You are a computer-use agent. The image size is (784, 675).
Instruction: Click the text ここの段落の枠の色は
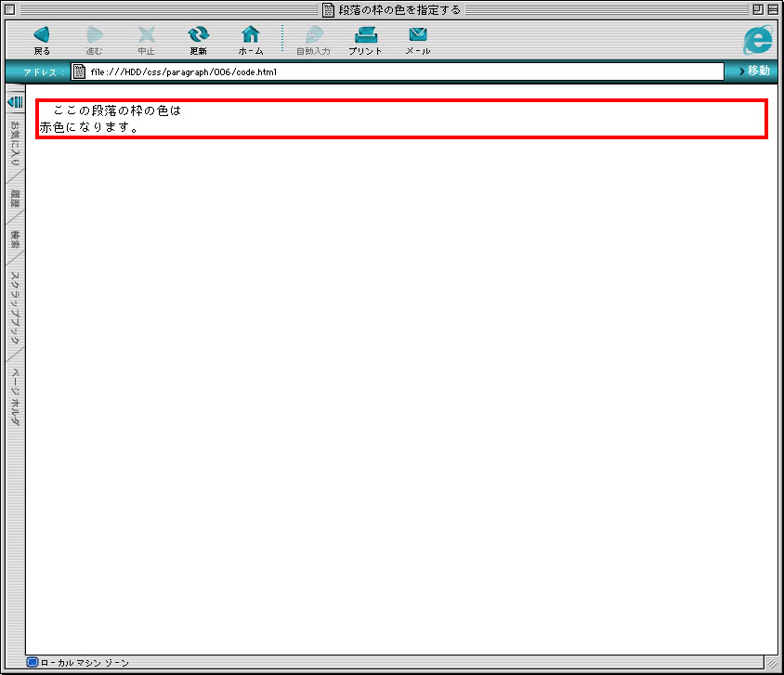tap(117, 110)
